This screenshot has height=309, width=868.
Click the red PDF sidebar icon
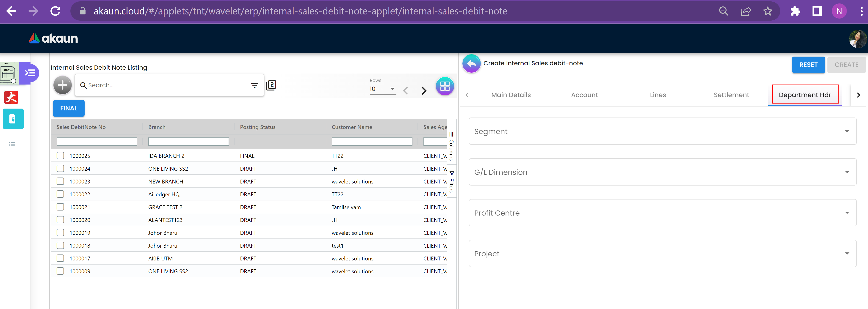point(11,97)
